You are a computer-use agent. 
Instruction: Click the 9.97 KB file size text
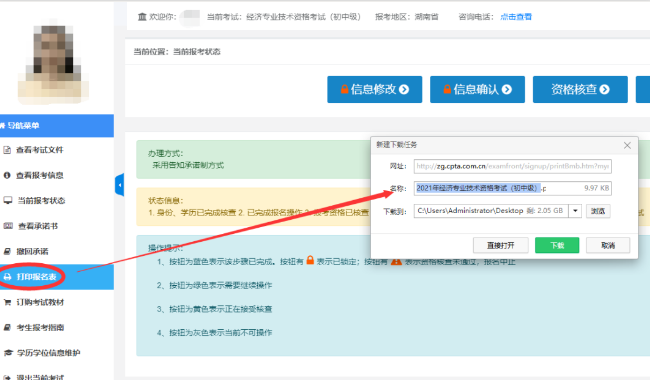[597, 188]
